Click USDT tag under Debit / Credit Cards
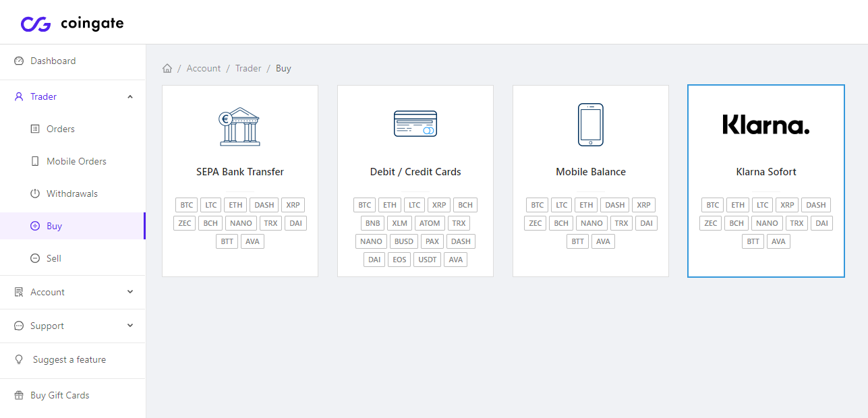The width and height of the screenshot is (868, 418). pos(428,260)
